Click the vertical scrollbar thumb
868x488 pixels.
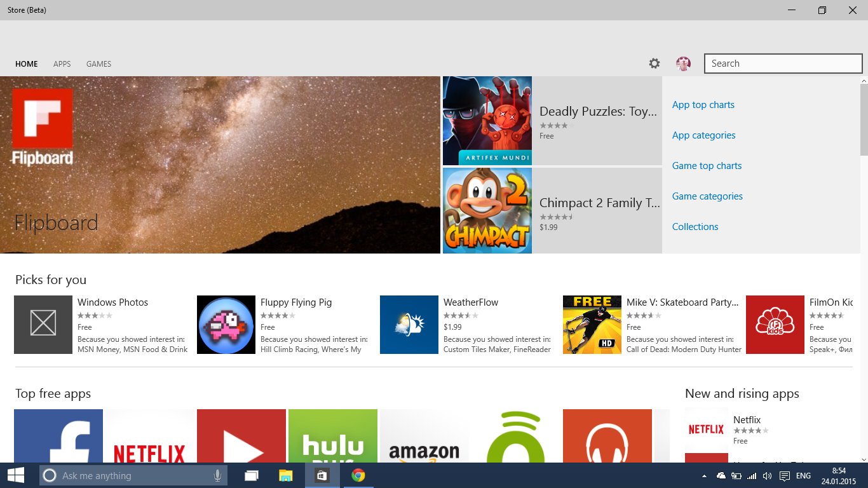click(x=864, y=119)
